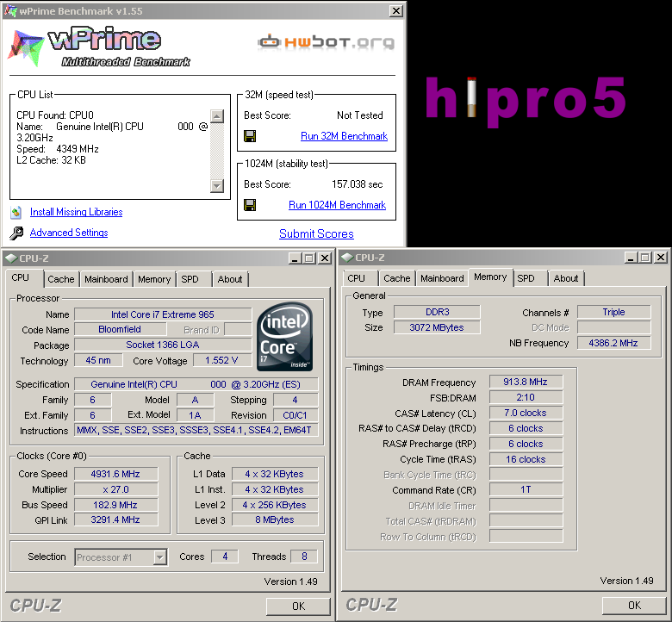Click the Cycle Time value 16 clocks

[x=526, y=459]
